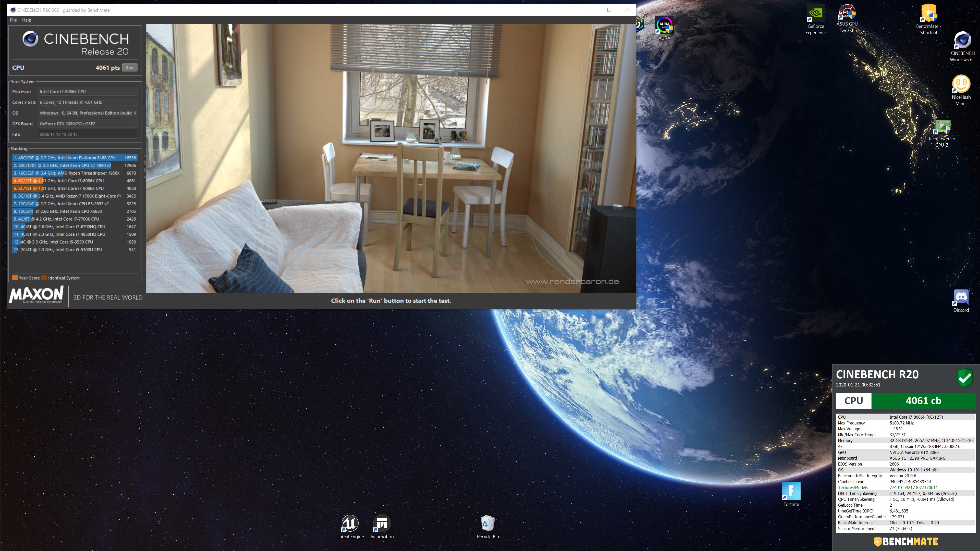Image resolution: width=980 pixels, height=551 pixels.
Task: Open the Help menu
Action: (27, 20)
